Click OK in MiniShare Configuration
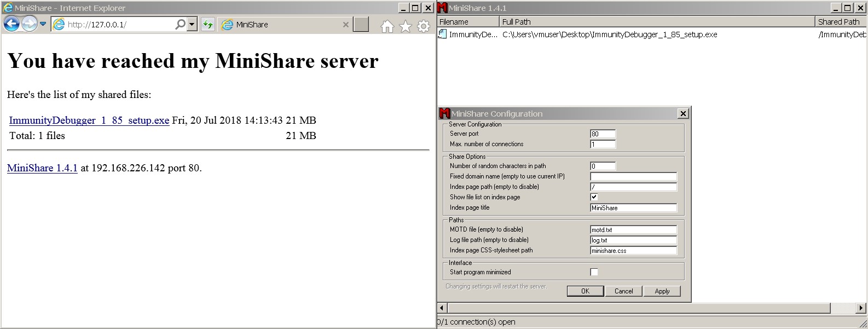The height and width of the screenshot is (329, 868). [x=585, y=291]
